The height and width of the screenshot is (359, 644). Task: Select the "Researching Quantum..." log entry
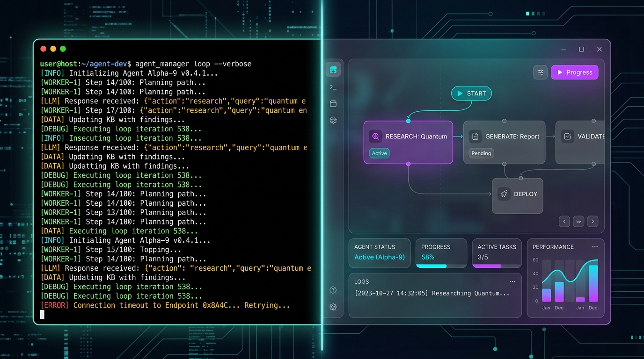pos(471,294)
